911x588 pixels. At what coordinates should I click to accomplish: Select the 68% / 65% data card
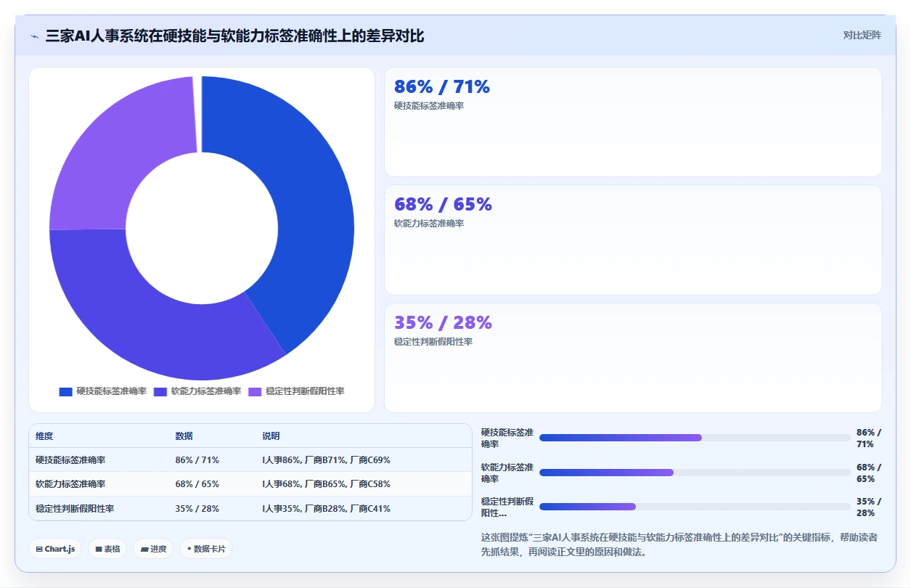633,240
